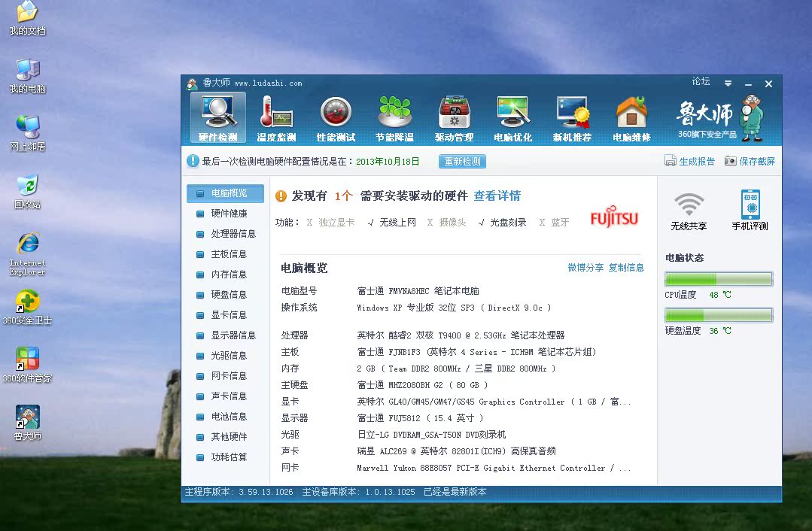Select 功耗估算 in the sidebar
The width and height of the screenshot is (812, 531).
pos(225,457)
